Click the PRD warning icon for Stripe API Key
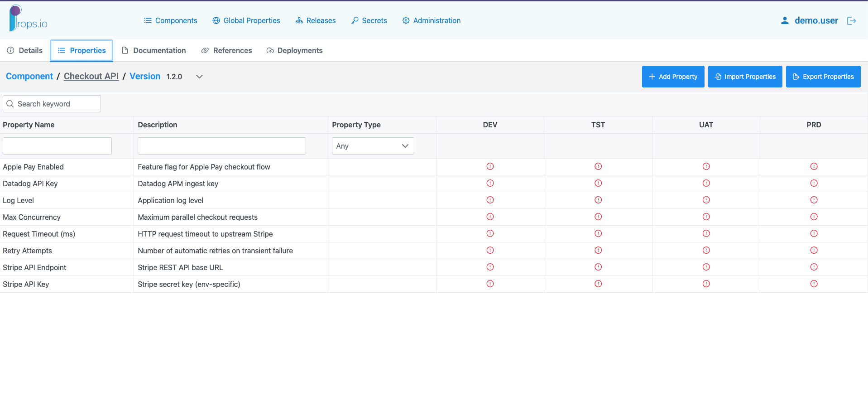This screenshot has height=406, width=868. 814,284
